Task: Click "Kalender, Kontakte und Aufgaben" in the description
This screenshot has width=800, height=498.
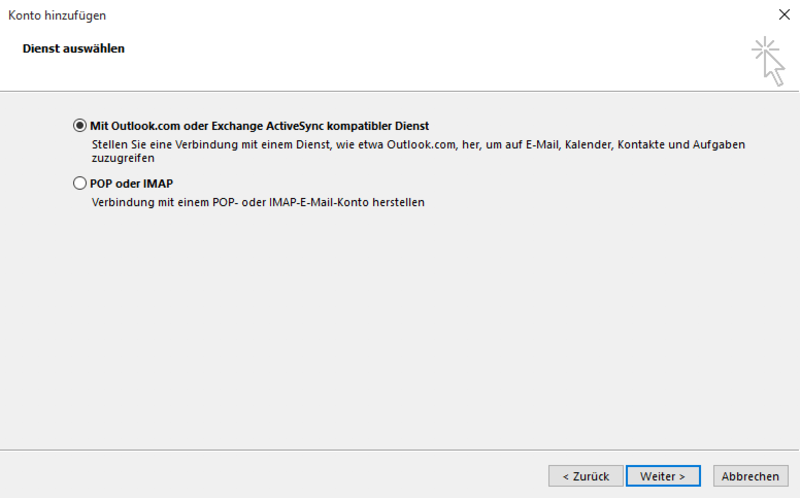Action: 655,145
